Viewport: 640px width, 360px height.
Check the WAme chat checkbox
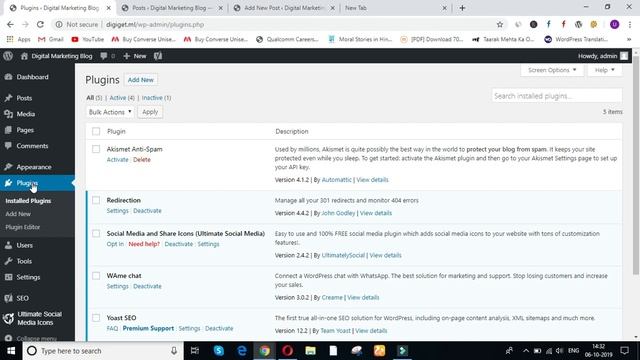click(x=96, y=276)
